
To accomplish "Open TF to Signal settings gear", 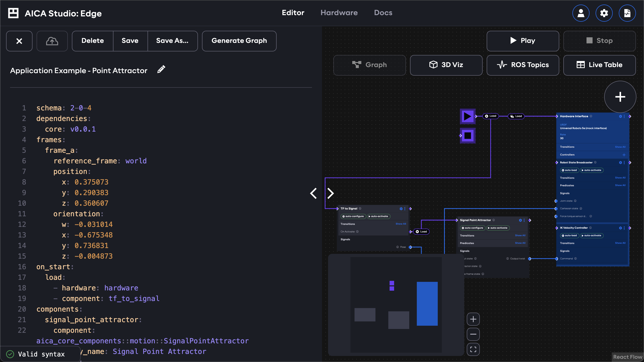I will (401, 209).
